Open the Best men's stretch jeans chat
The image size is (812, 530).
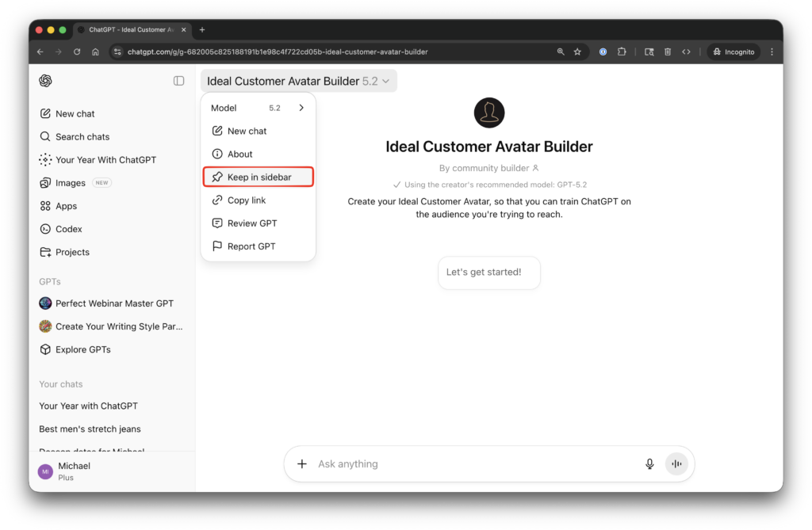coord(90,429)
